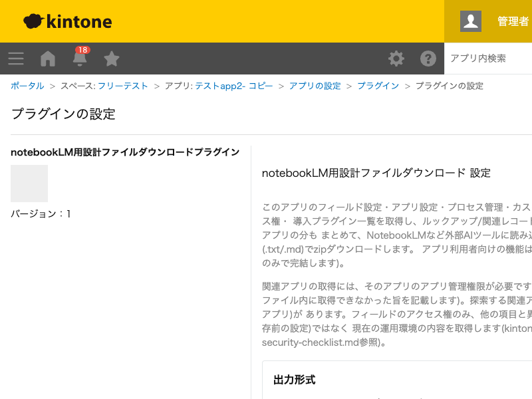532x399 pixels.
Task: Focus the アプリ内検索 search field
Action: 488,59
